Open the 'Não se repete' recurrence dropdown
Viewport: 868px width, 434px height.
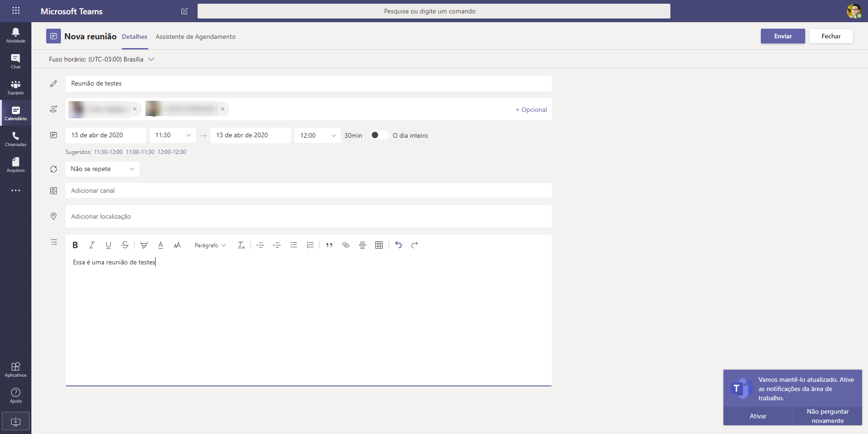[102, 169]
